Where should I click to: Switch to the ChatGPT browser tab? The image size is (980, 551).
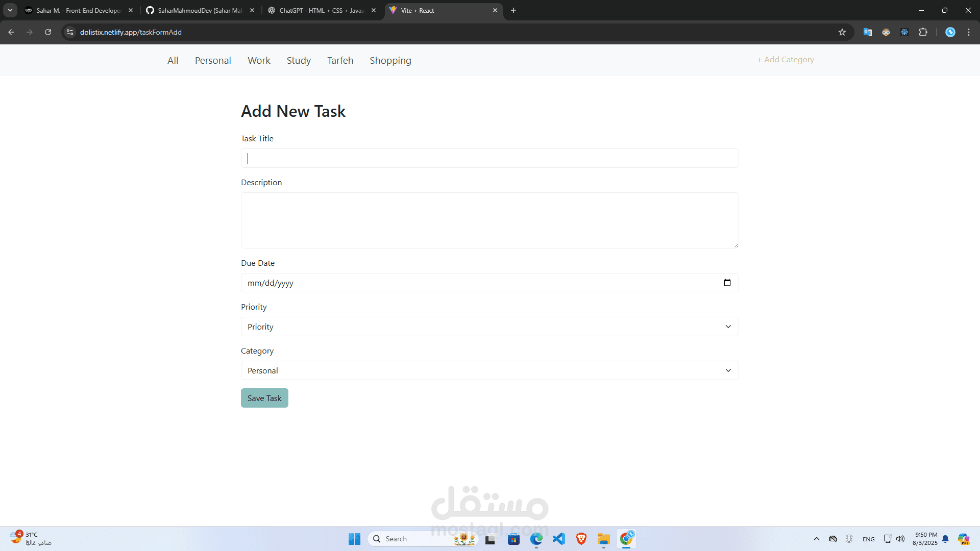coord(322,10)
